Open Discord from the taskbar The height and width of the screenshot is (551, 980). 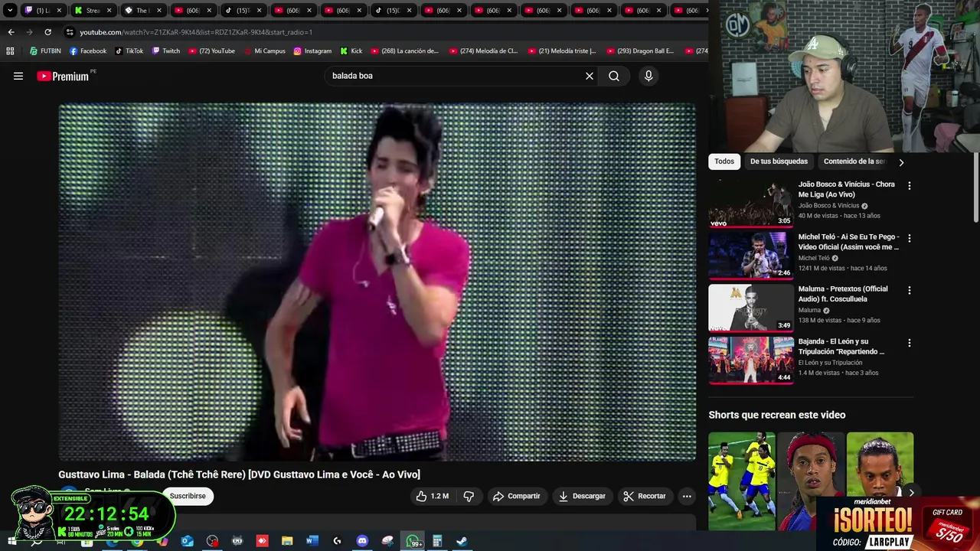pyautogui.click(x=362, y=541)
